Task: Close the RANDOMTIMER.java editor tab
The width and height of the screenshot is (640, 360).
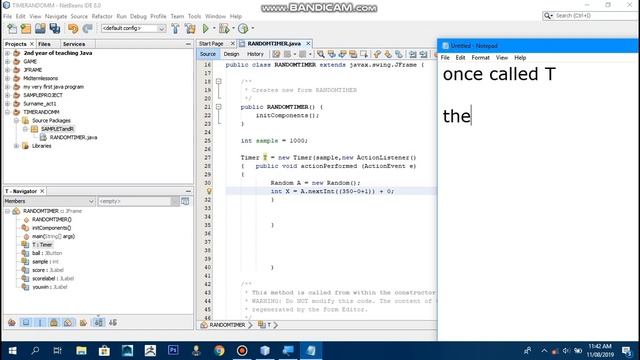Action: pyautogui.click(x=308, y=44)
